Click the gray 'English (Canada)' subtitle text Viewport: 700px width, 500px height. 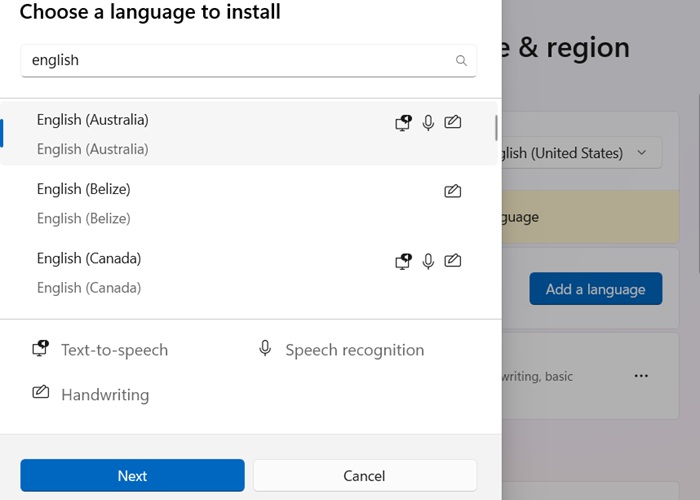click(x=89, y=288)
